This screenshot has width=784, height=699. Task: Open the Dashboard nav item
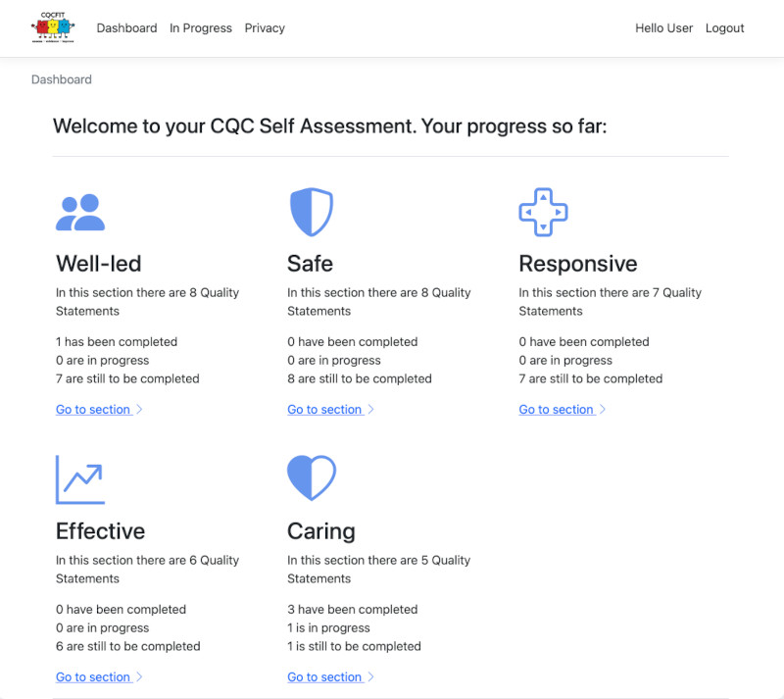[x=126, y=28]
